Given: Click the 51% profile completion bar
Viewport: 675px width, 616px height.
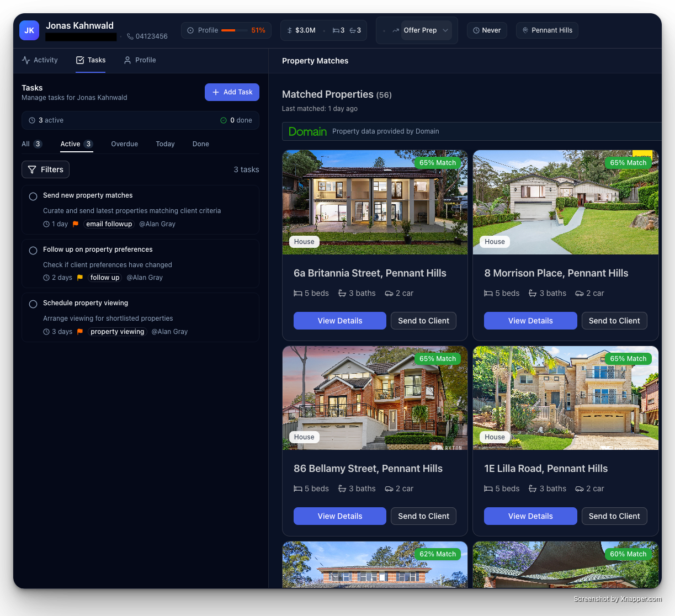Looking at the screenshot, I should pos(234,30).
